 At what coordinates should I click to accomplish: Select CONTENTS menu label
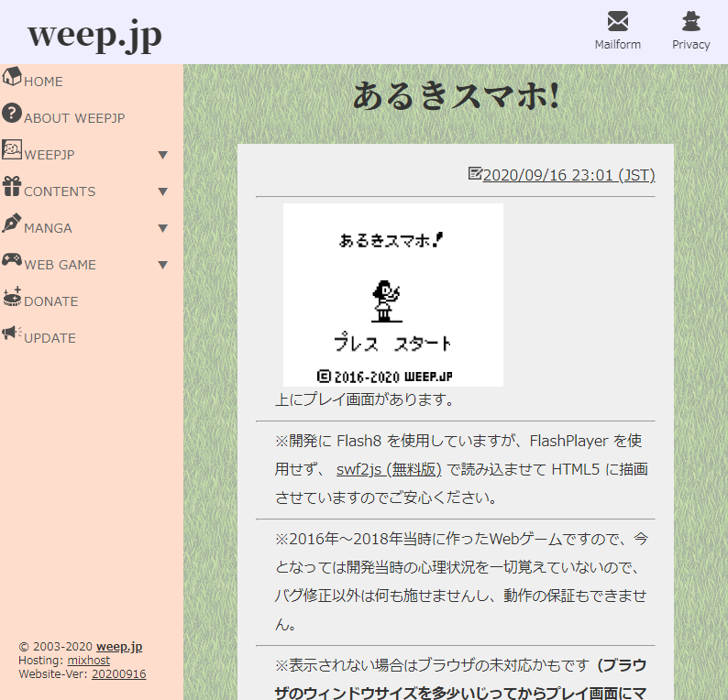click(60, 191)
